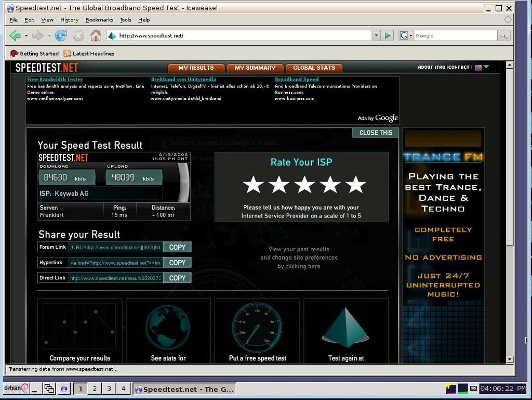Reload the current page
532x400 pixels.
click(61, 35)
